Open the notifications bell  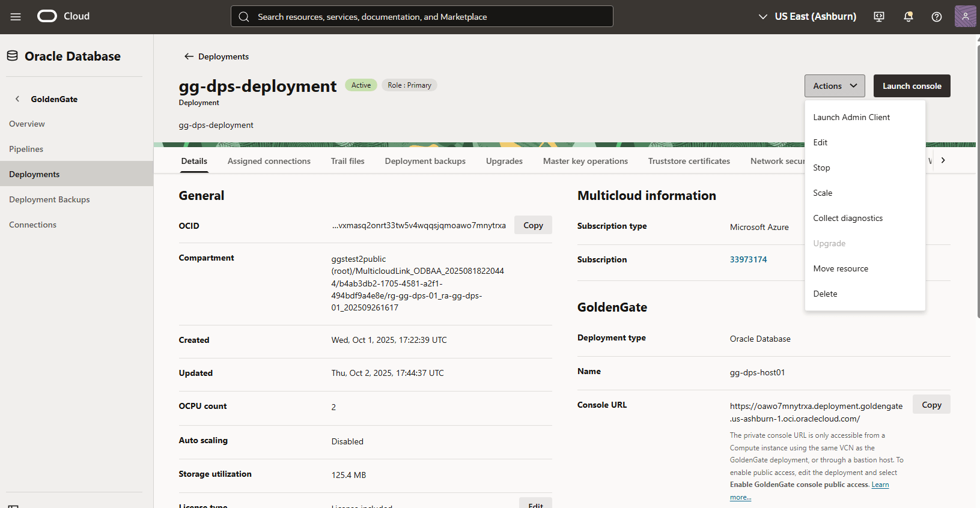point(908,17)
